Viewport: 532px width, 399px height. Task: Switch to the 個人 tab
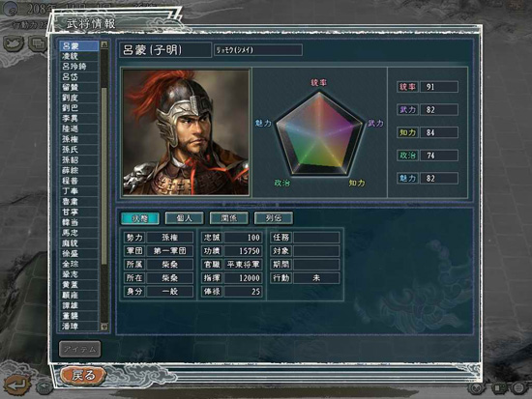[184, 218]
